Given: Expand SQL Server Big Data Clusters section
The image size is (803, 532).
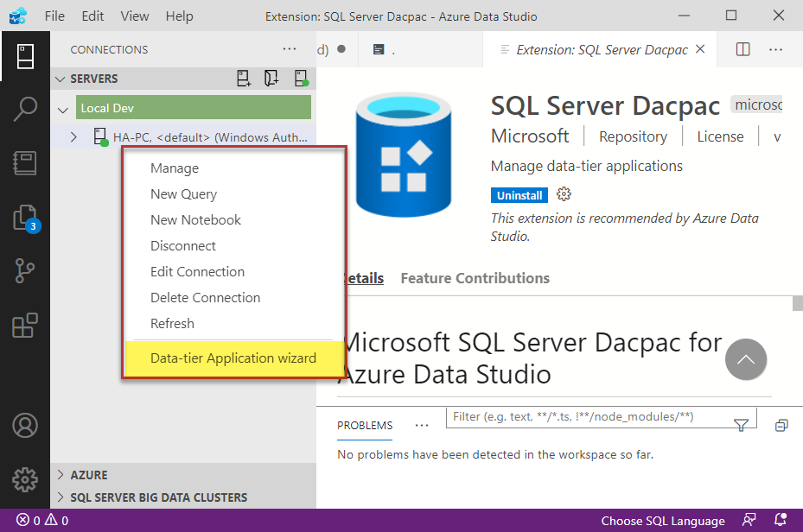Looking at the screenshot, I should click(x=61, y=497).
